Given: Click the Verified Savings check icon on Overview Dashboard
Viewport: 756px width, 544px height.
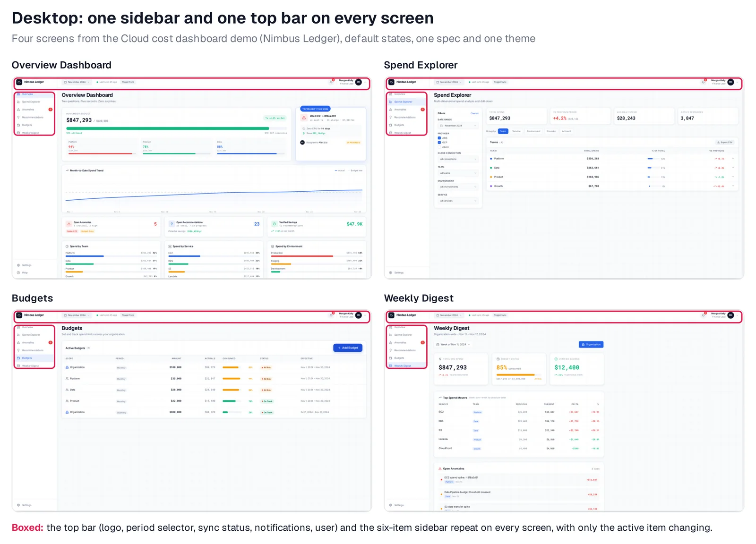Looking at the screenshot, I should [x=274, y=224].
